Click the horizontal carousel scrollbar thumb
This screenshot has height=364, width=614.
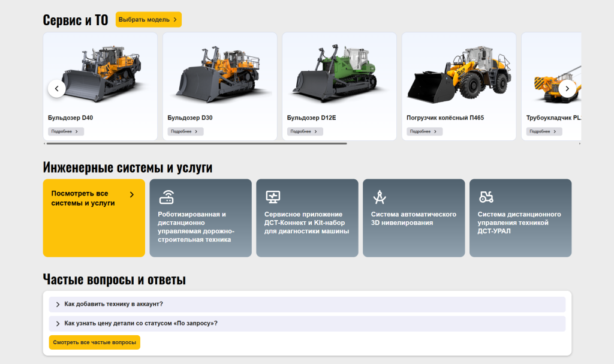(x=197, y=144)
